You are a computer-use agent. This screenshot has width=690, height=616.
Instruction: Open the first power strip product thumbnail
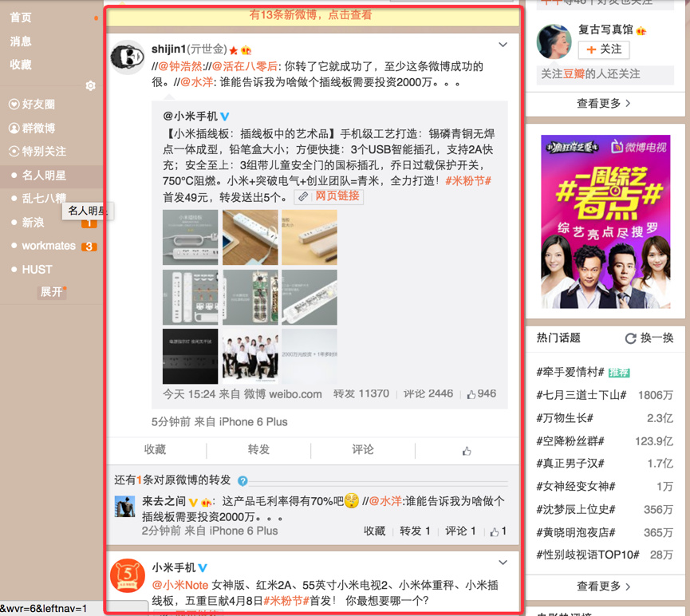tap(190, 237)
